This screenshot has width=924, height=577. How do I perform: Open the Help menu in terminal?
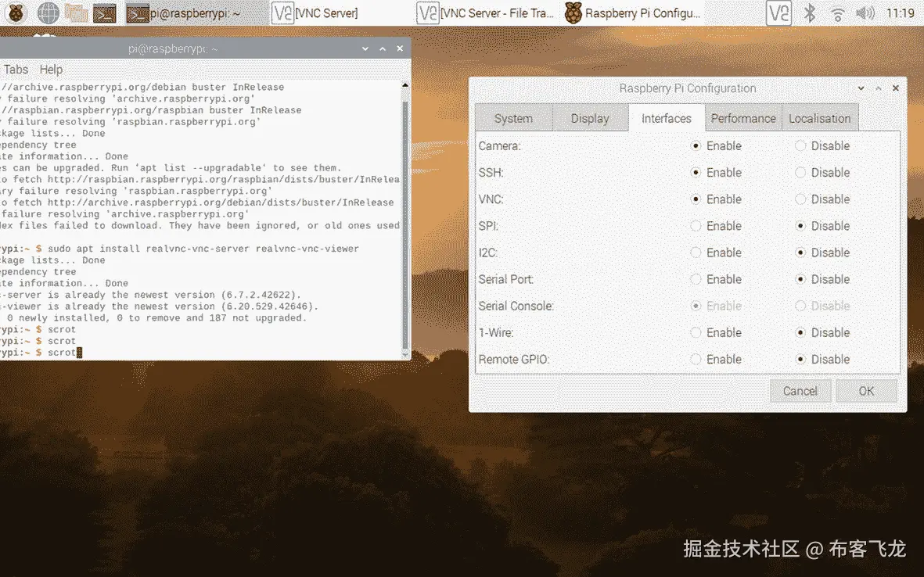click(x=52, y=70)
